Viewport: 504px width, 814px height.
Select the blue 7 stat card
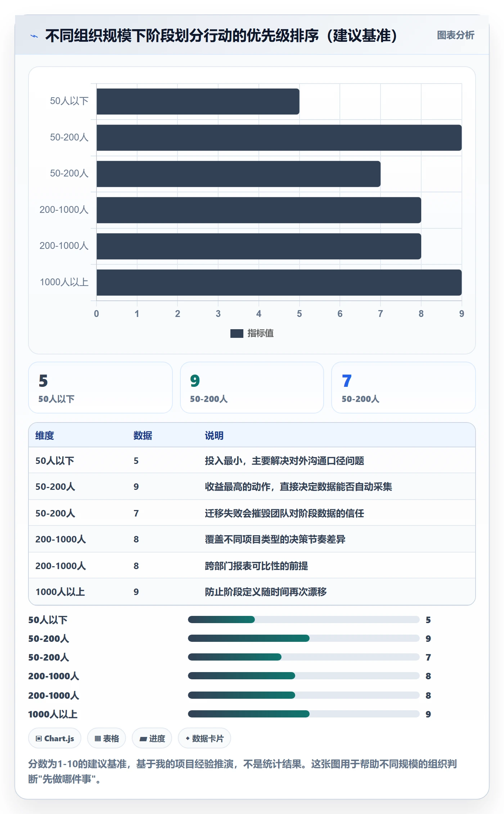click(404, 388)
